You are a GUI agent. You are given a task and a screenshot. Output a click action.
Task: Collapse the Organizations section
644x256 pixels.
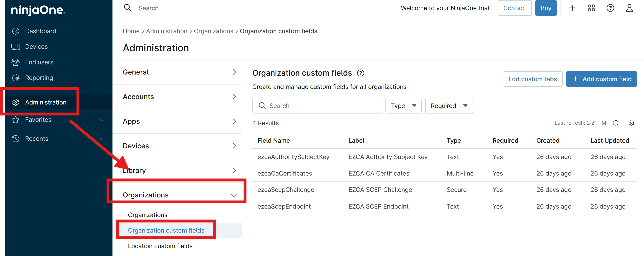pyautogui.click(x=177, y=195)
